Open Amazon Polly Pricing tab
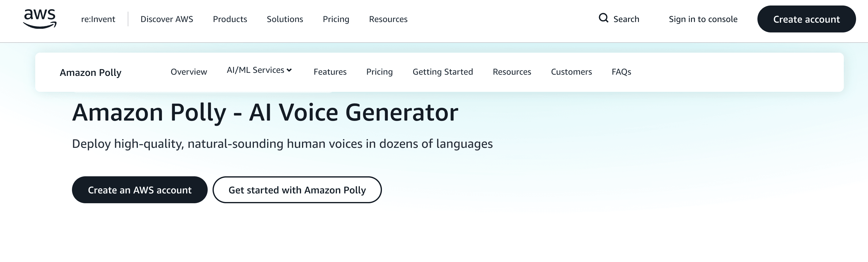The height and width of the screenshot is (262, 868). point(379,72)
